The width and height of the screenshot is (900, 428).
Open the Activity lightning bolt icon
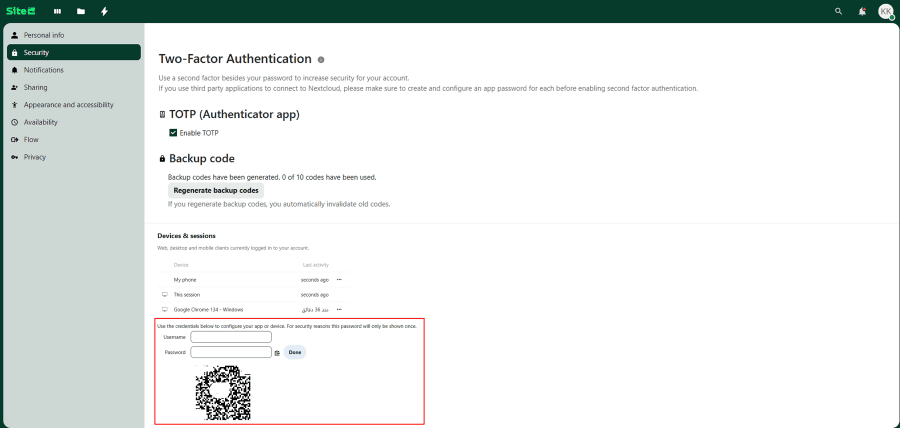click(x=105, y=11)
